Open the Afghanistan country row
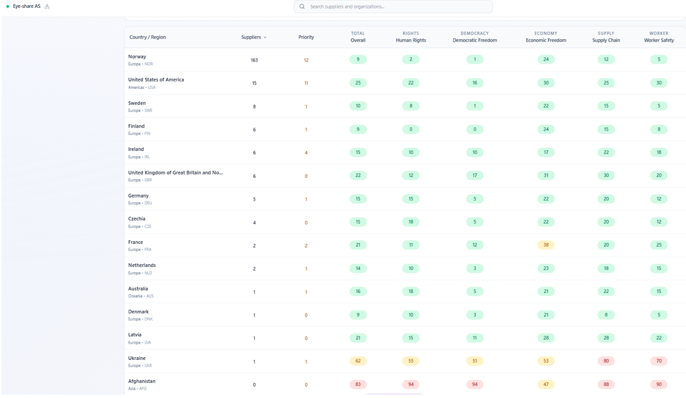The width and height of the screenshot is (686, 398). click(x=405, y=384)
